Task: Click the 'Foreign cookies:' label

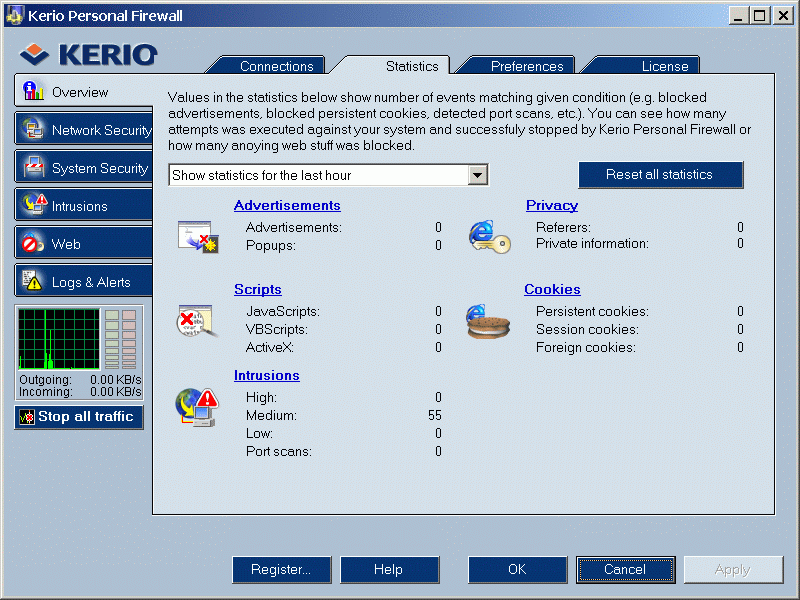Action: [x=585, y=348]
